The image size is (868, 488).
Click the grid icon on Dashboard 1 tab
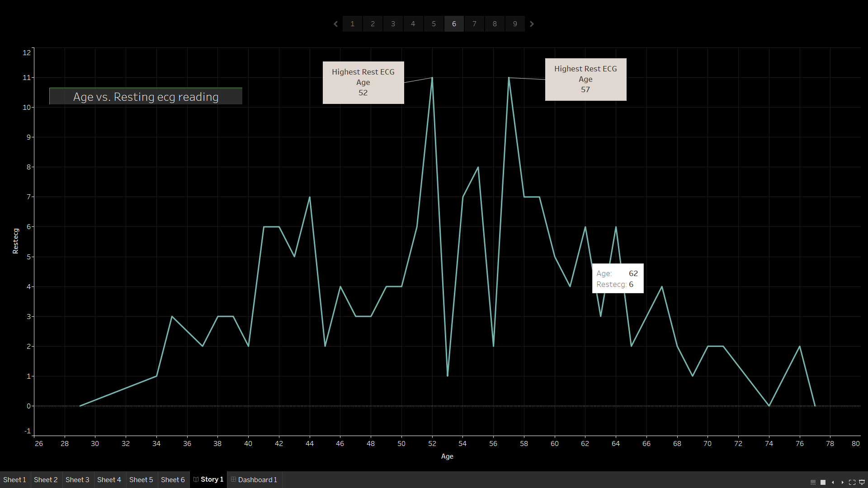coord(233,479)
